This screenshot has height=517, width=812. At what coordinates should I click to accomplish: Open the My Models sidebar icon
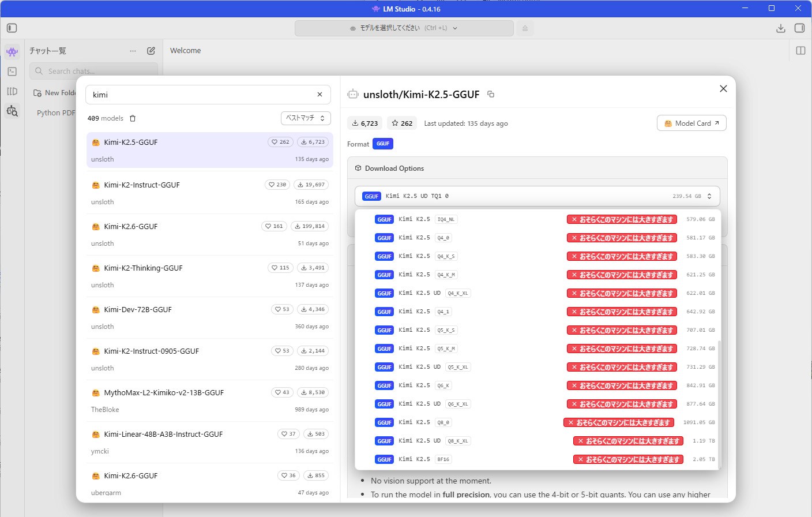click(12, 91)
